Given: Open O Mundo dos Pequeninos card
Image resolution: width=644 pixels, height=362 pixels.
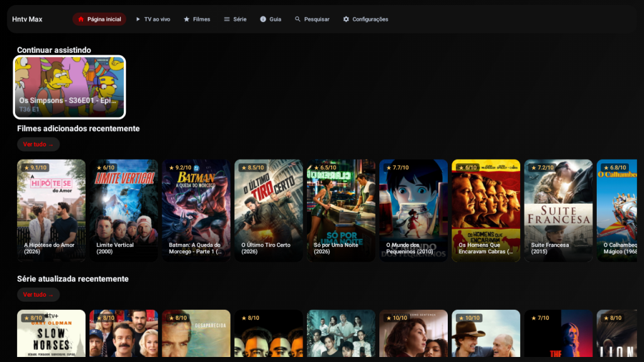Looking at the screenshot, I should coord(414,211).
